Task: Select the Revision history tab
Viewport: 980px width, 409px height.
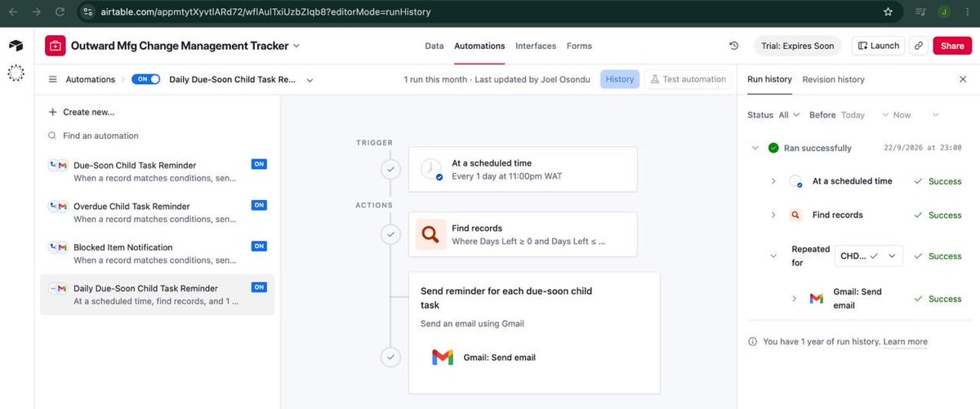Action: [x=833, y=79]
